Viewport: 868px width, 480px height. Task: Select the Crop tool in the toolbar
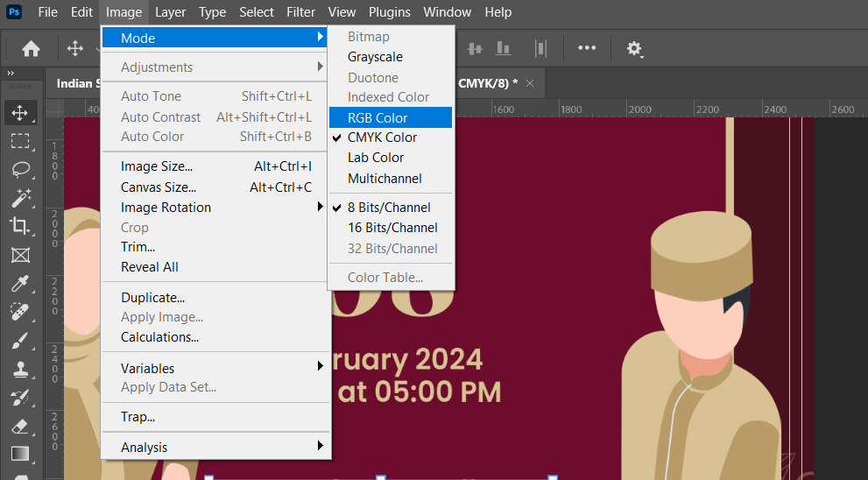click(x=19, y=226)
